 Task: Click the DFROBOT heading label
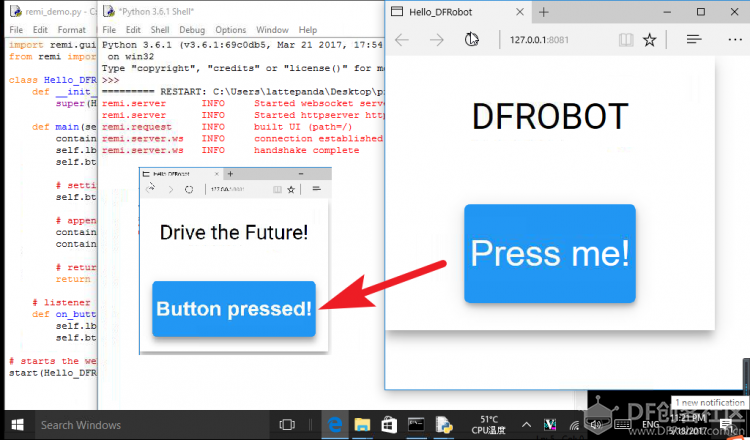(x=550, y=117)
